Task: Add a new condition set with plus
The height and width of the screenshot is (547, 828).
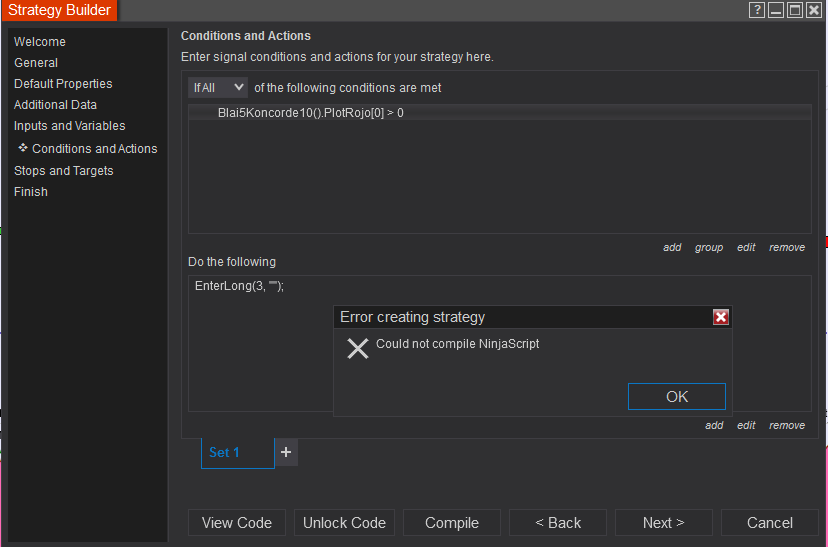Action: pos(286,452)
